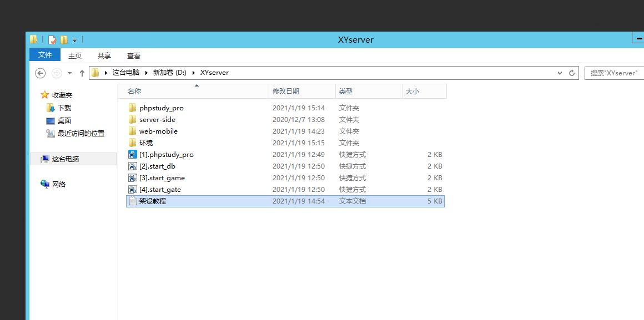The height and width of the screenshot is (320, 644).
Task: Select the [3].start_game shortcut
Action: tap(162, 178)
